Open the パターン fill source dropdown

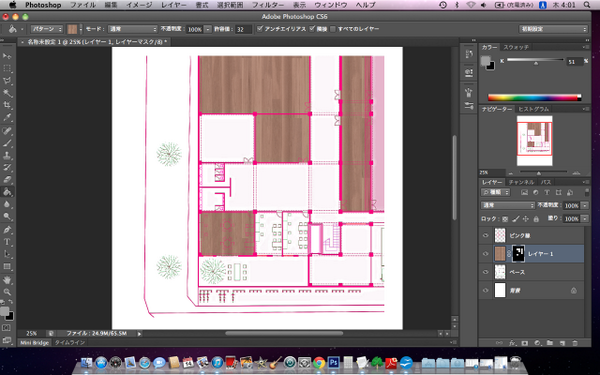[x=47, y=29]
